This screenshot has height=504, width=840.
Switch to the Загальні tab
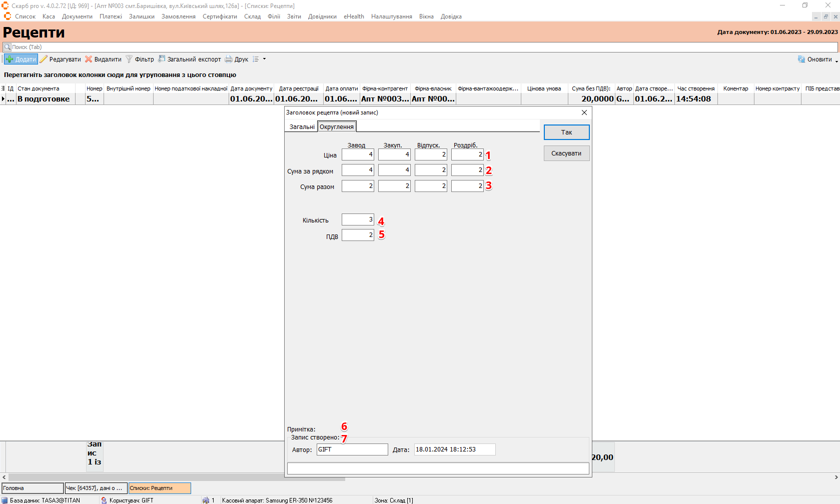(302, 126)
